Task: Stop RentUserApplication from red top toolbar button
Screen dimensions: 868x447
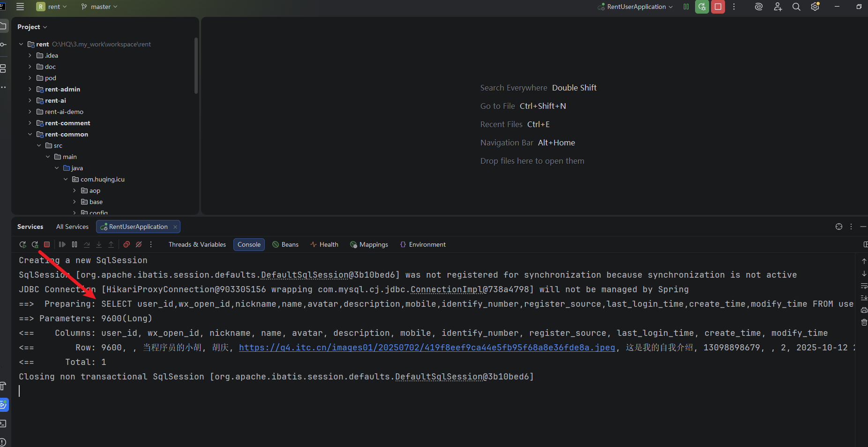Action: tap(718, 7)
